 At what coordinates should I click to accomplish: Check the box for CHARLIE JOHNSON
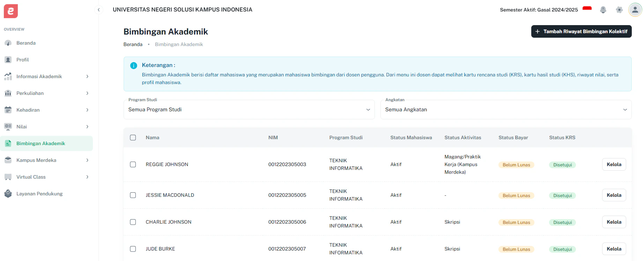(x=133, y=222)
